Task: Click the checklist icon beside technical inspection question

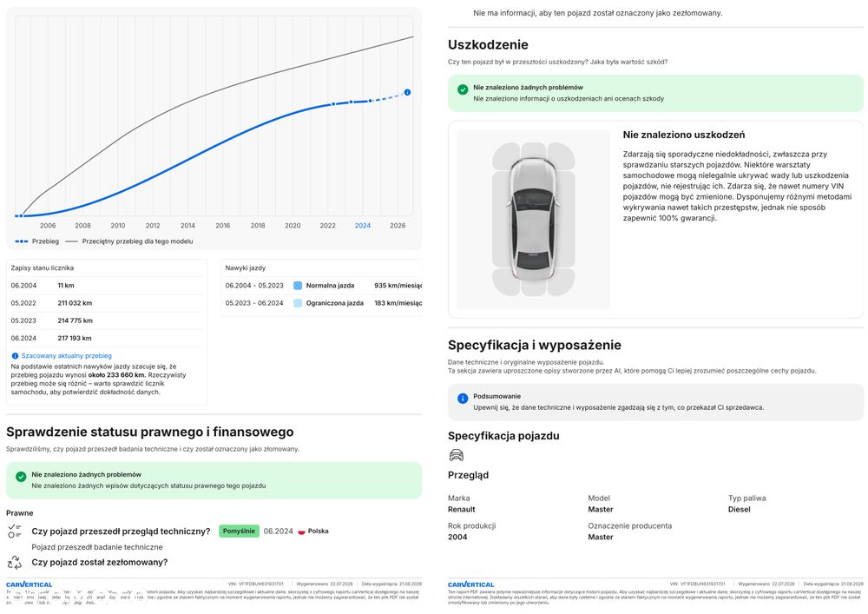Action: click(x=15, y=531)
